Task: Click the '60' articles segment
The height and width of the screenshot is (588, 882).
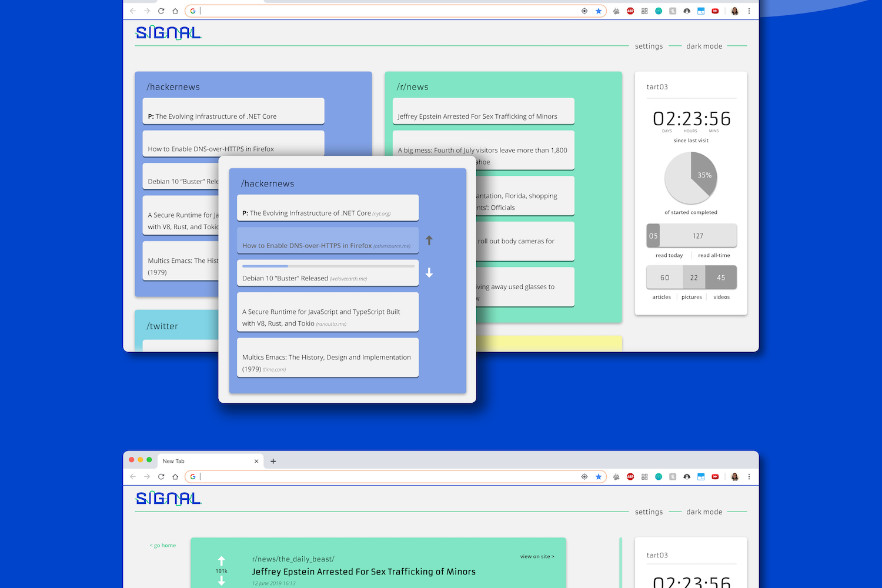Action: coord(664,278)
